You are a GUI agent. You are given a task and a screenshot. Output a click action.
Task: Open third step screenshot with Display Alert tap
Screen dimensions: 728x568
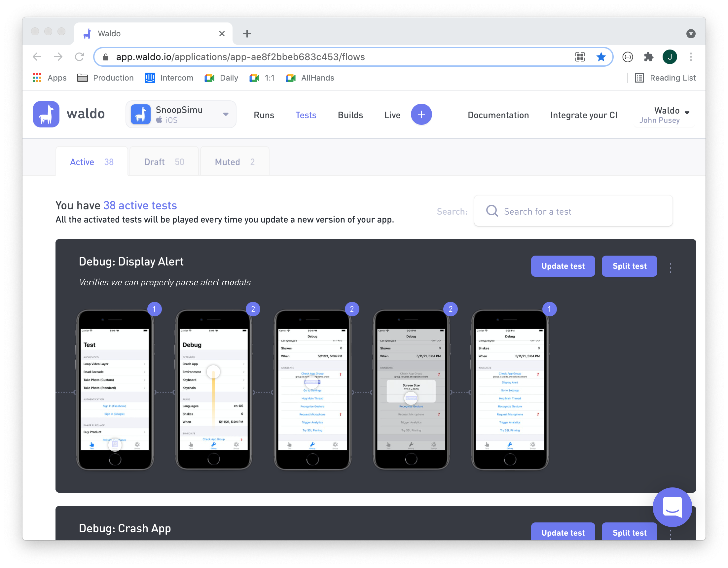point(312,389)
